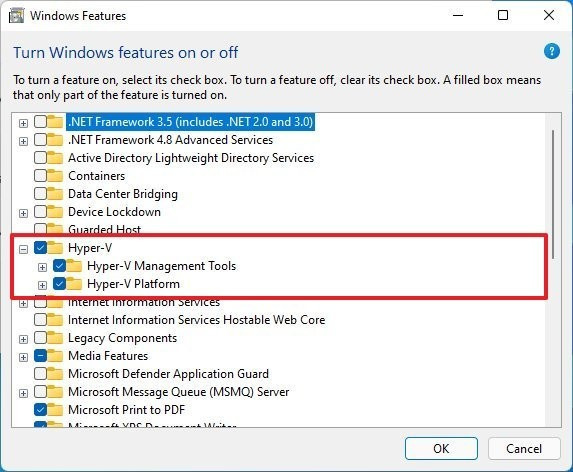This screenshot has width=573, height=472.
Task: Click the blue help question mark icon
Action: pyautogui.click(x=551, y=51)
